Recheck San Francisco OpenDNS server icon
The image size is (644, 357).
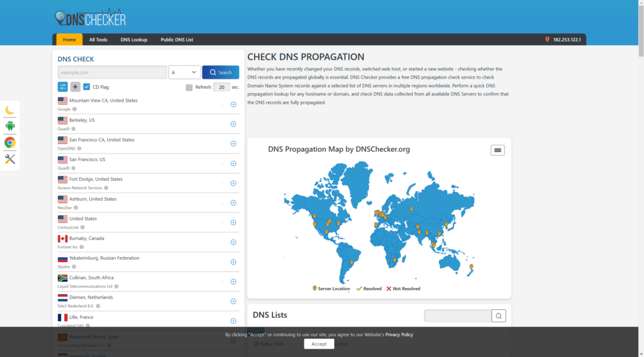(233, 144)
